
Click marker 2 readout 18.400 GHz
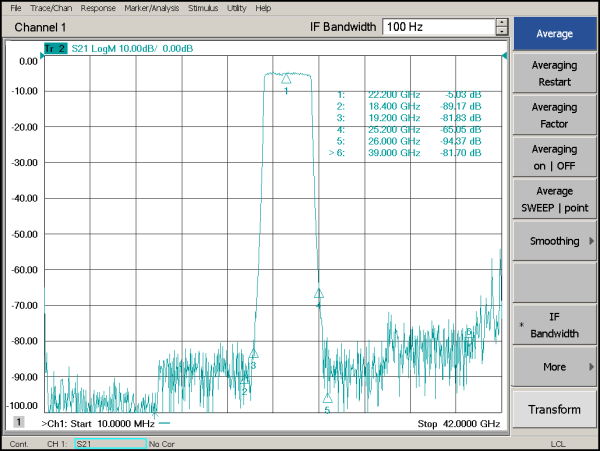click(x=394, y=106)
